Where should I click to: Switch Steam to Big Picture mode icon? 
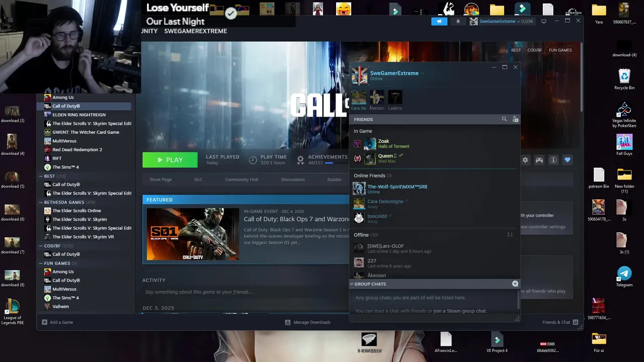[x=543, y=21]
